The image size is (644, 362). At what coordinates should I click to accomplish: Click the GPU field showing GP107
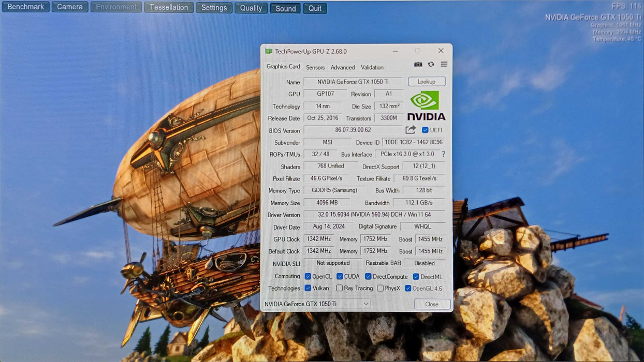coord(325,94)
